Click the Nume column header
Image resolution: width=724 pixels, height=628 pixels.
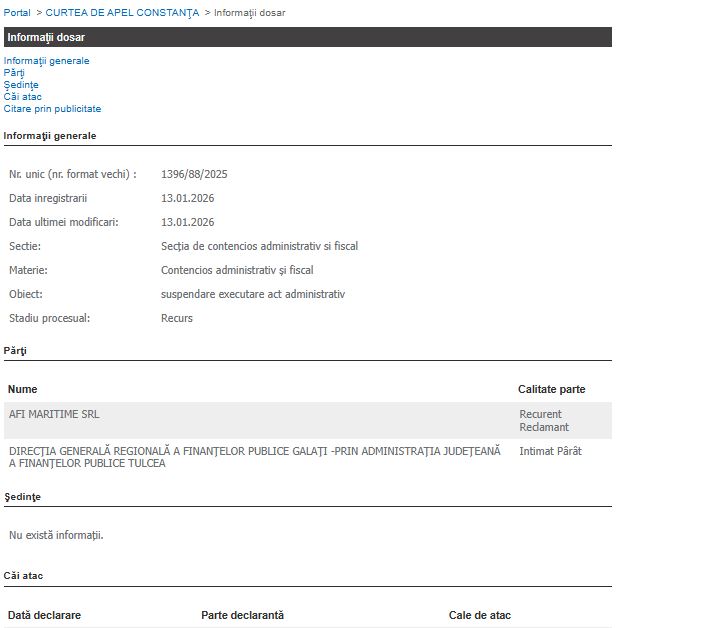click(22, 389)
